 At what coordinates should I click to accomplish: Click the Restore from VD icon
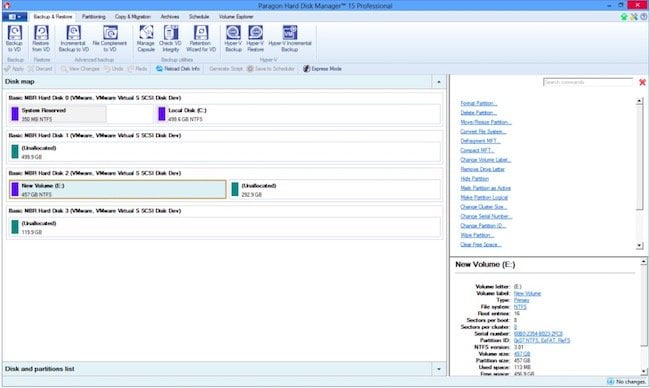41,38
